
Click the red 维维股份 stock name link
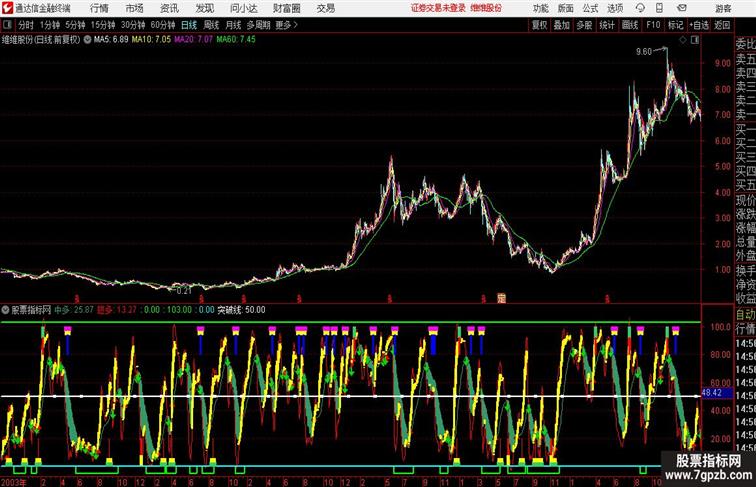pyautogui.click(x=486, y=8)
